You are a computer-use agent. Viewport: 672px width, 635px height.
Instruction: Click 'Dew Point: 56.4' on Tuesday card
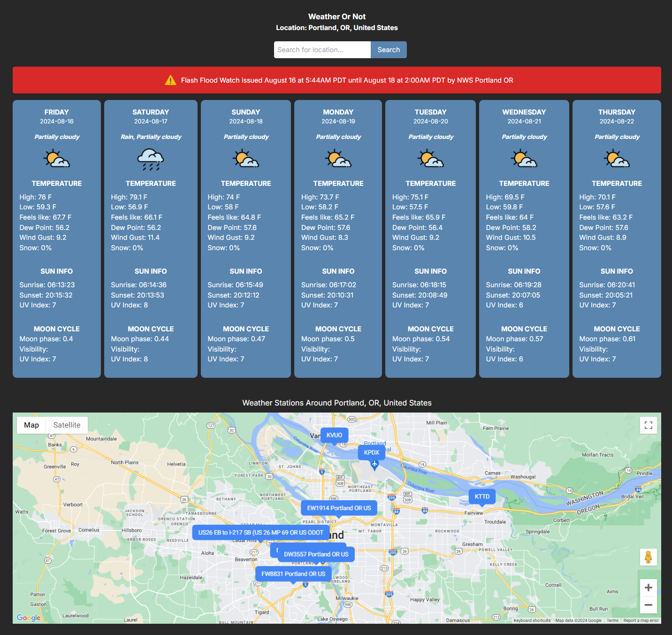click(417, 228)
